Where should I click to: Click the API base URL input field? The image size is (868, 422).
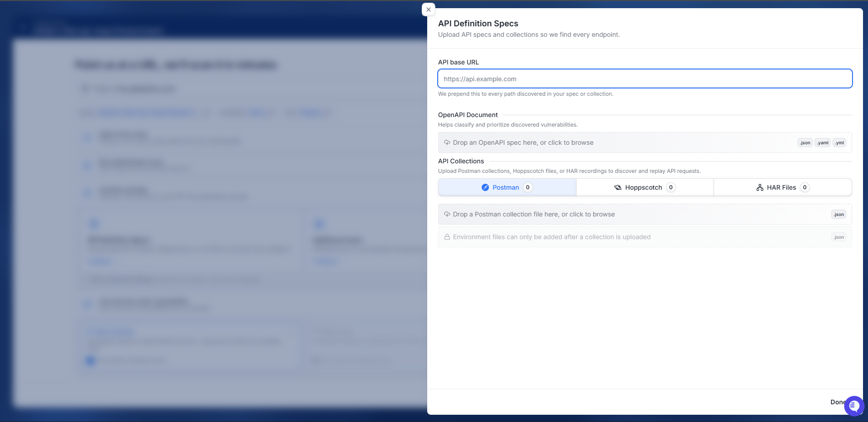(x=645, y=79)
